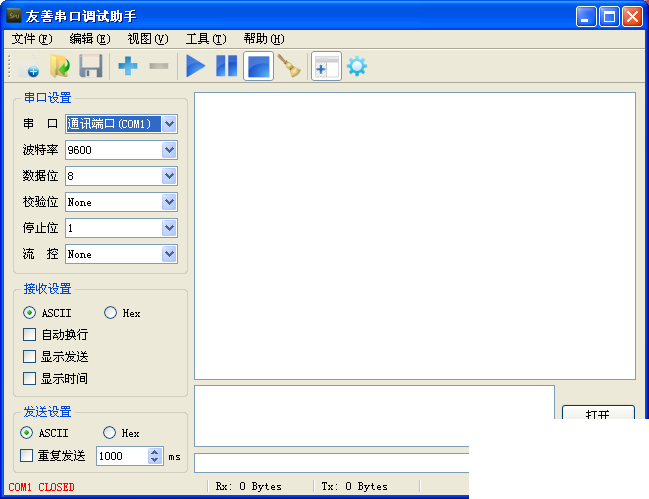
Task: Toggle the panel layout icon with plus
Action: point(326,66)
